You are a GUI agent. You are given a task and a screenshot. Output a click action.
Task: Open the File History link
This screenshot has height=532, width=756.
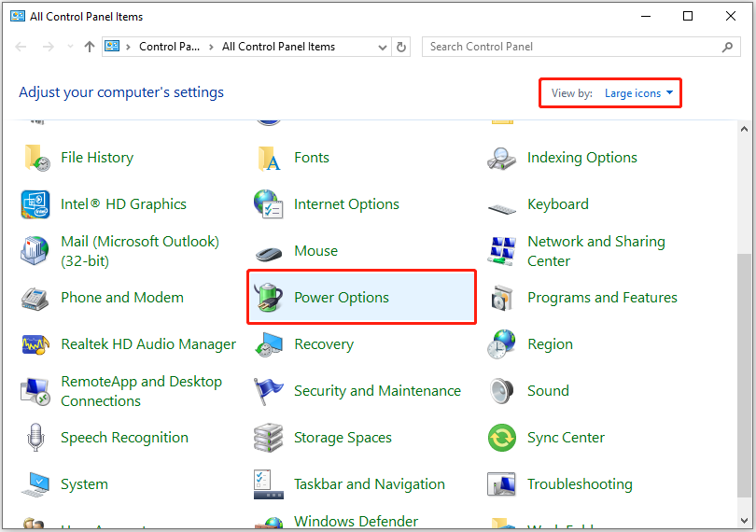coord(97,158)
